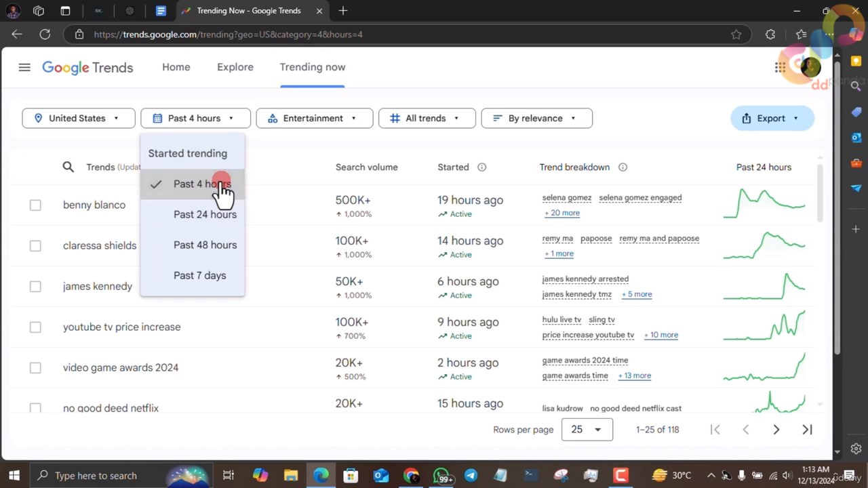
Task: Open the '+ 5 more' breakdown link
Action: [636, 294]
